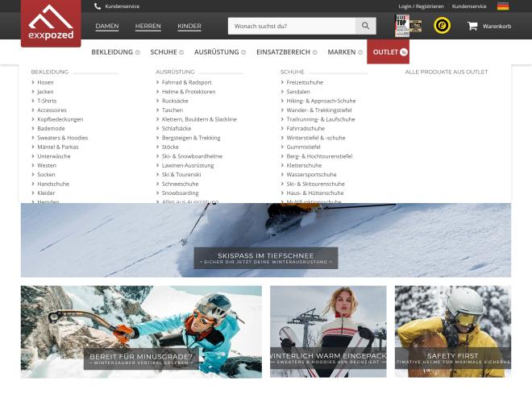
Task: Click chevron icon next to Hosen
Action: (33, 82)
